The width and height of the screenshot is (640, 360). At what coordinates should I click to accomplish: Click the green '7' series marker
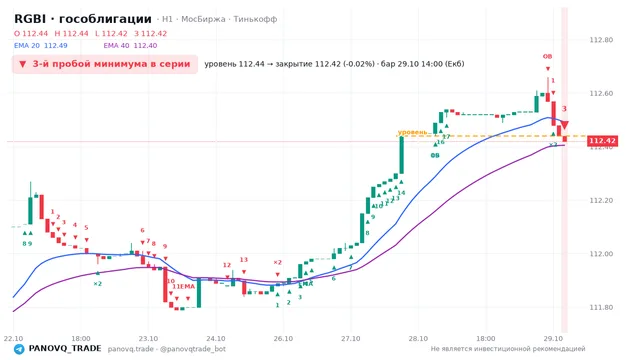click(x=351, y=268)
